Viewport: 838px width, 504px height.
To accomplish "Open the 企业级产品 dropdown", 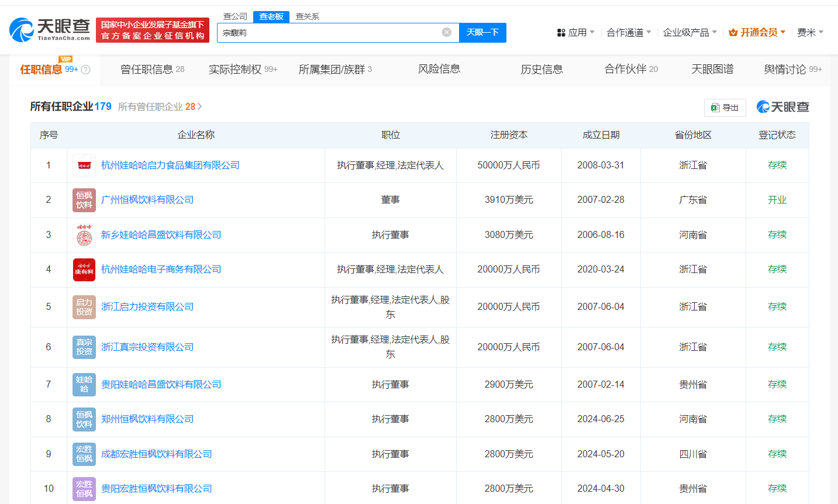I will (x=689, y=32).
